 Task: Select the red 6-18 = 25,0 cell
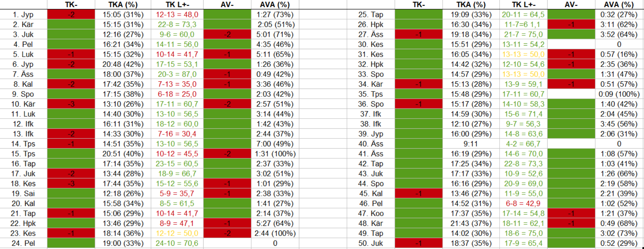[x=177, y=94]
